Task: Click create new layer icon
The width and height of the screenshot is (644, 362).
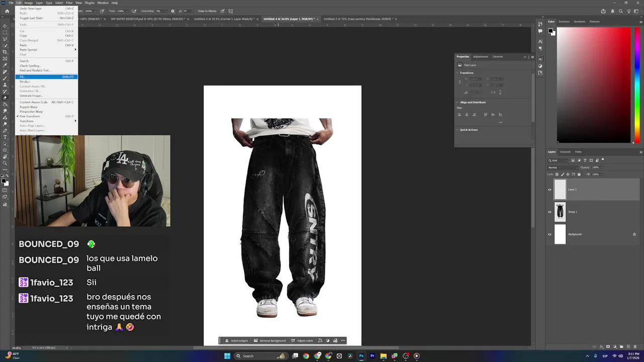Action: (628, 346)
